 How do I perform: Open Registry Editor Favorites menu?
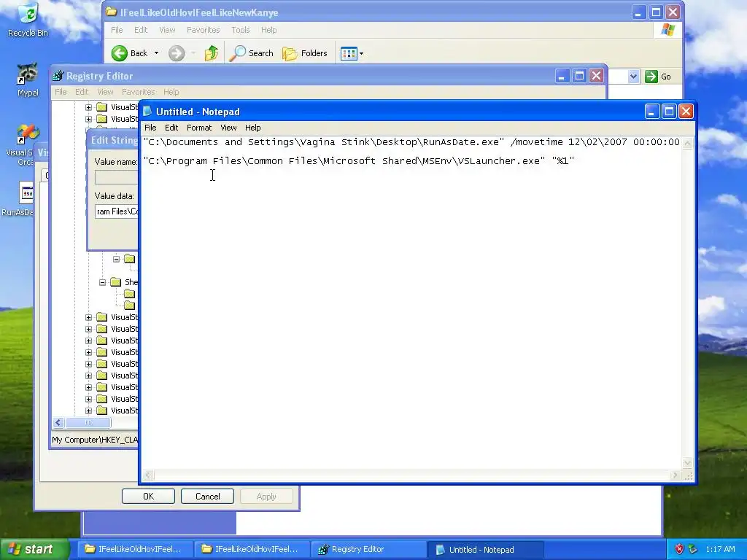tap(138, 92)
